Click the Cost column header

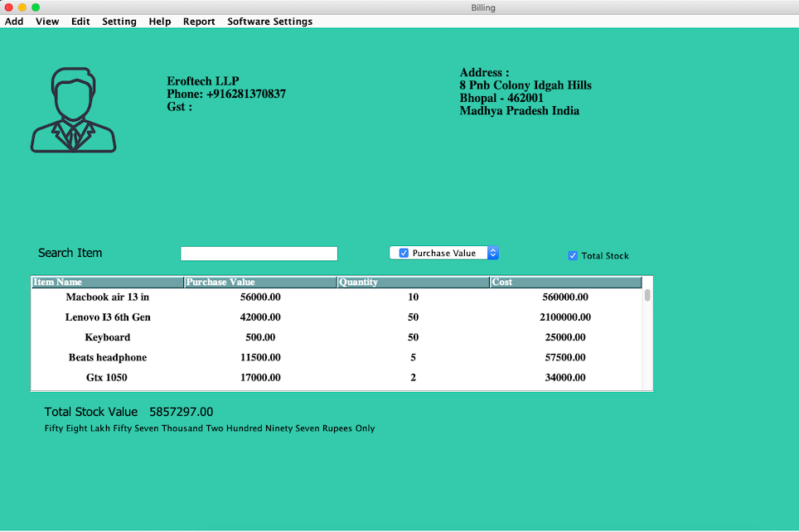click(565, 283)
